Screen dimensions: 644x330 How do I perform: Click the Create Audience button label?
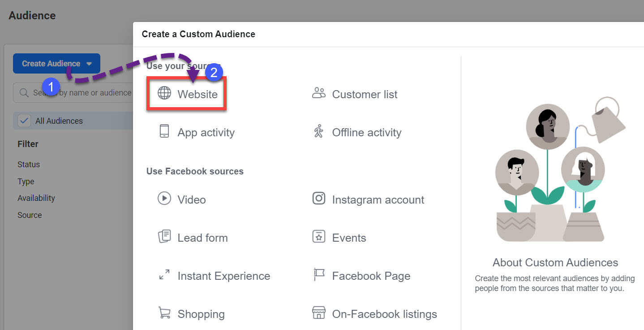(51, 64)
